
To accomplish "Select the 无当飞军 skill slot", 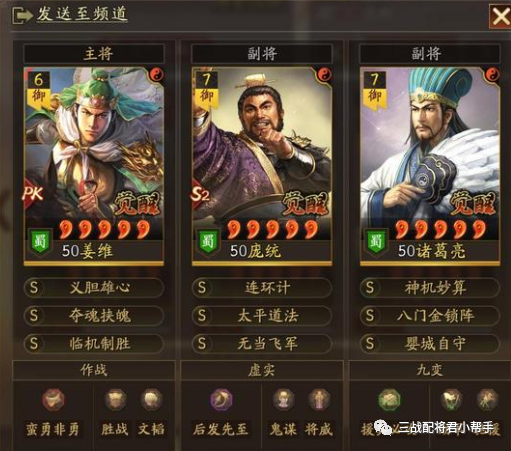I will [x=262, y=343].
